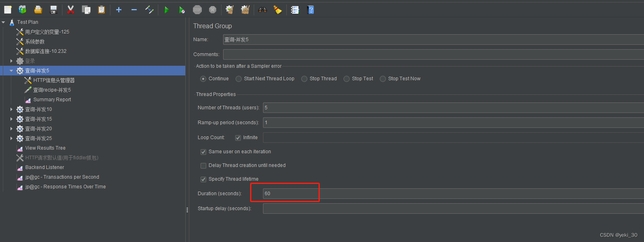
Task: Open the Summary Report listener
Action: click(x=52, y=100)
